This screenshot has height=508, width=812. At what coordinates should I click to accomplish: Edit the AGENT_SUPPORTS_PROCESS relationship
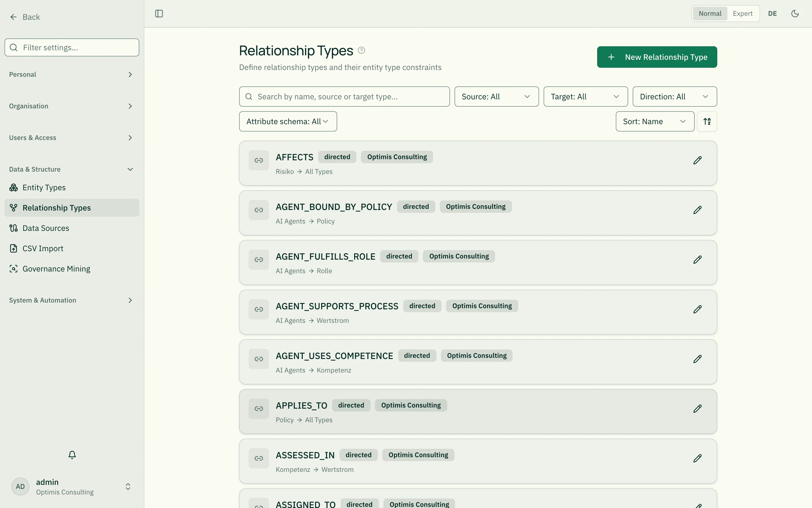(x=698, y=309)
